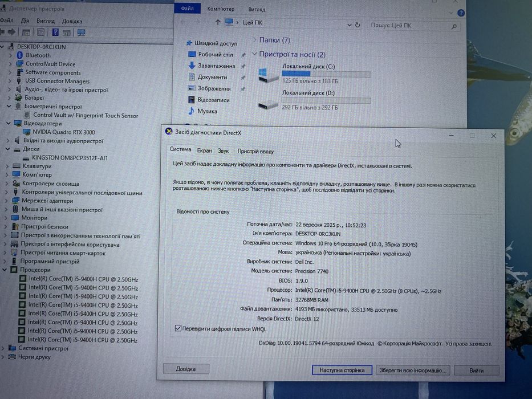Viewport: 532px width, 399px height.
Task: Click the NVIDIA Quadro RTX 3000 adapter icon
Action: point(27,132)
